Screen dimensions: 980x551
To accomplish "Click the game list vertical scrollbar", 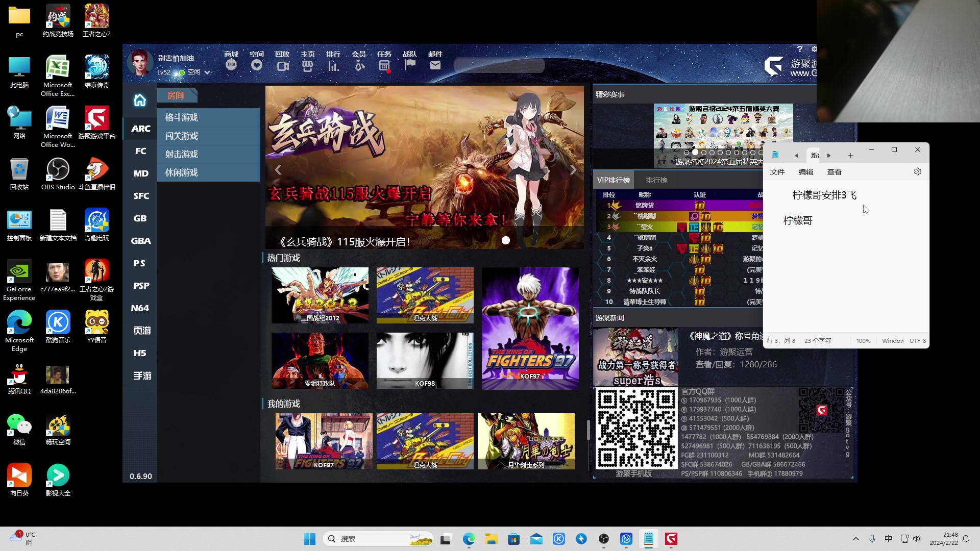I will tap(588, 430).
